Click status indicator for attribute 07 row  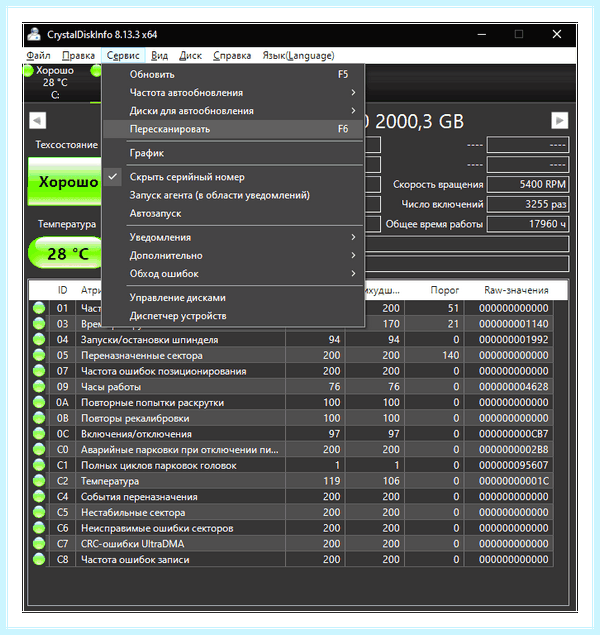pyautogui.click(x=39, y=371)
